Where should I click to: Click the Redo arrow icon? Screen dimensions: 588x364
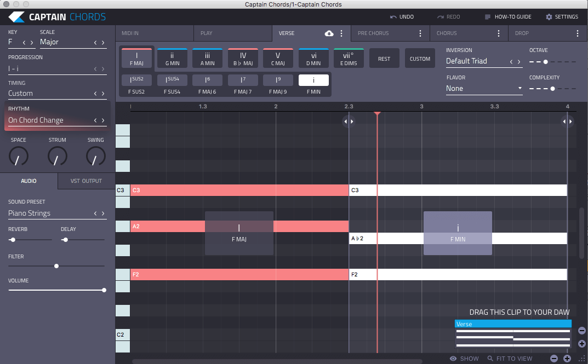coord(440,17)
